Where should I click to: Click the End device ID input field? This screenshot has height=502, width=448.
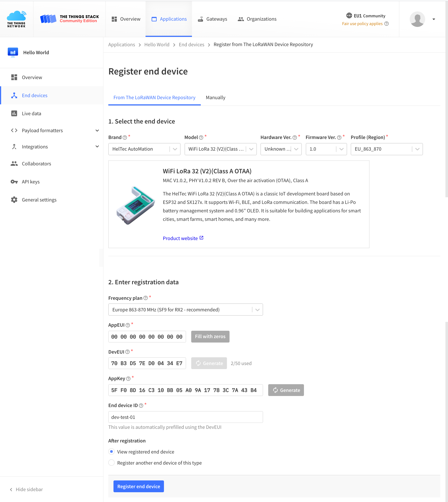point(185,417)
